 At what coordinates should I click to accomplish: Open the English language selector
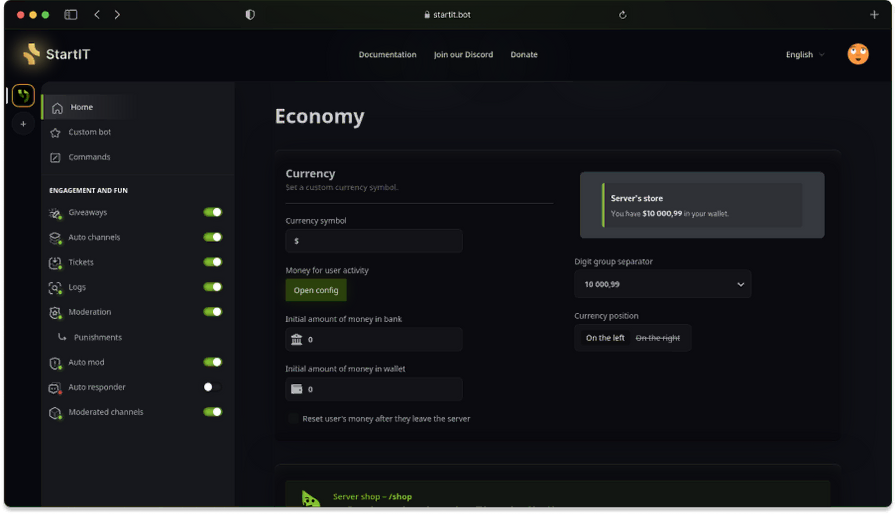[x=805, y=54]
